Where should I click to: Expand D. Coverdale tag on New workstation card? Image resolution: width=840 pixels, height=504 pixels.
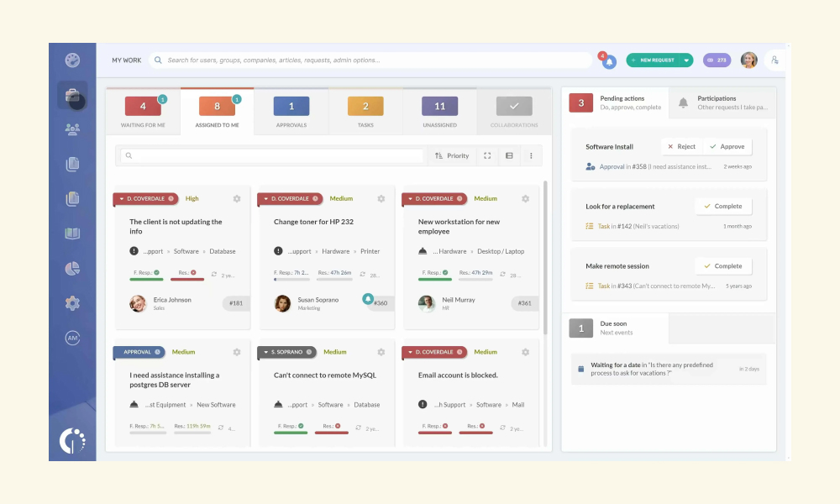[435, 199]
